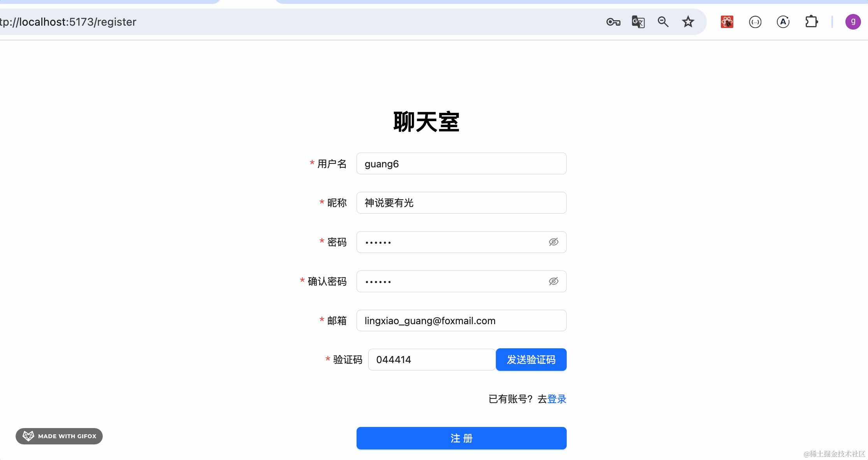
Task: Click the zoom magnifier icon
Action: (663, 22)
